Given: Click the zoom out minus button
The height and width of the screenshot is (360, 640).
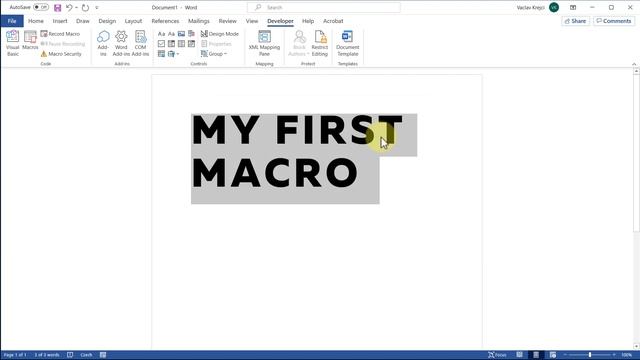Looking at the screenshot, I should click(x=566, y=355).
